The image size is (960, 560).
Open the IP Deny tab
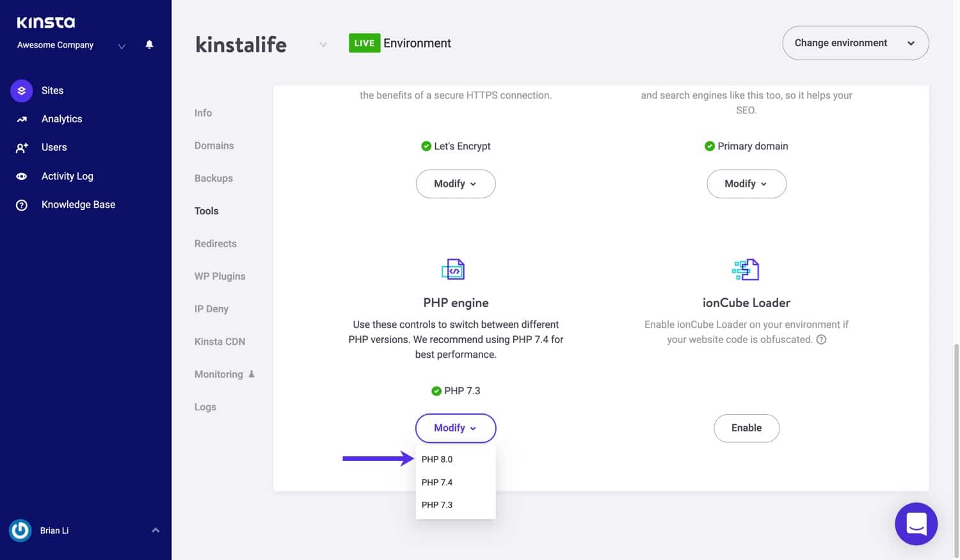(x=211, y=309)
